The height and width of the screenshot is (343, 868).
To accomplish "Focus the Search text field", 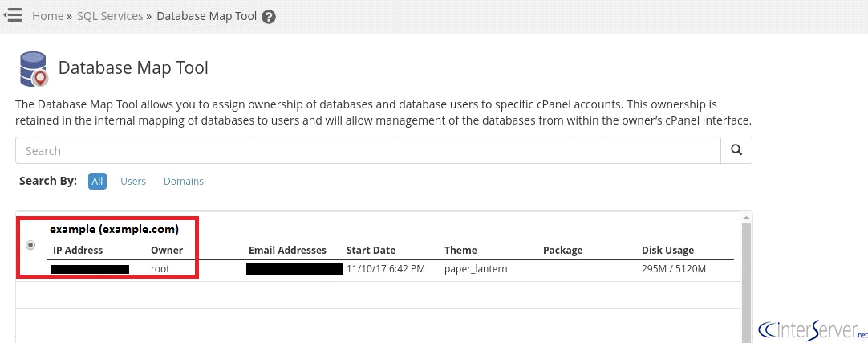I will 368,150.
